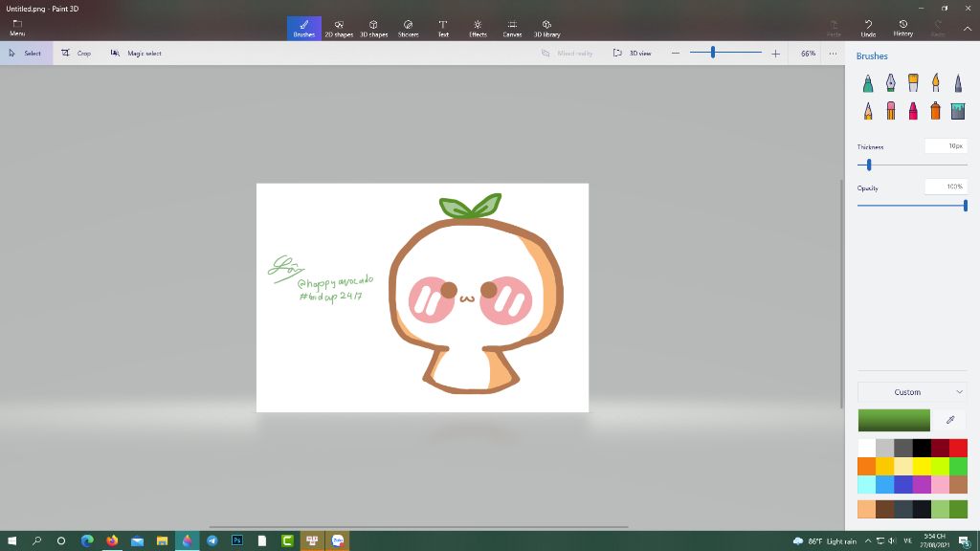Pick the Watercolor brush
Viewport: 980px width, 551px height.
coord(936,83)
